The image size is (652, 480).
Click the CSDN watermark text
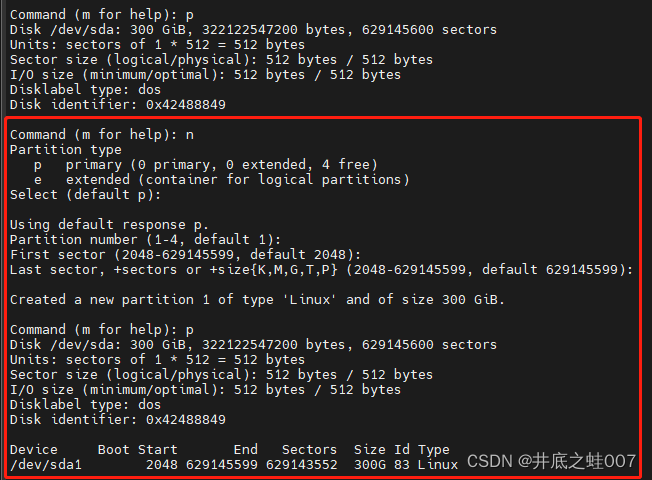point(551,461)
